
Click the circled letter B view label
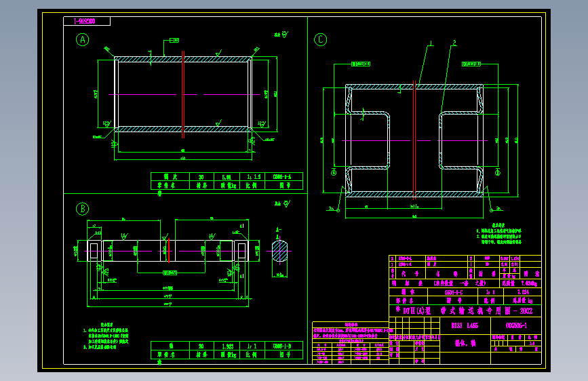point(82,209)
